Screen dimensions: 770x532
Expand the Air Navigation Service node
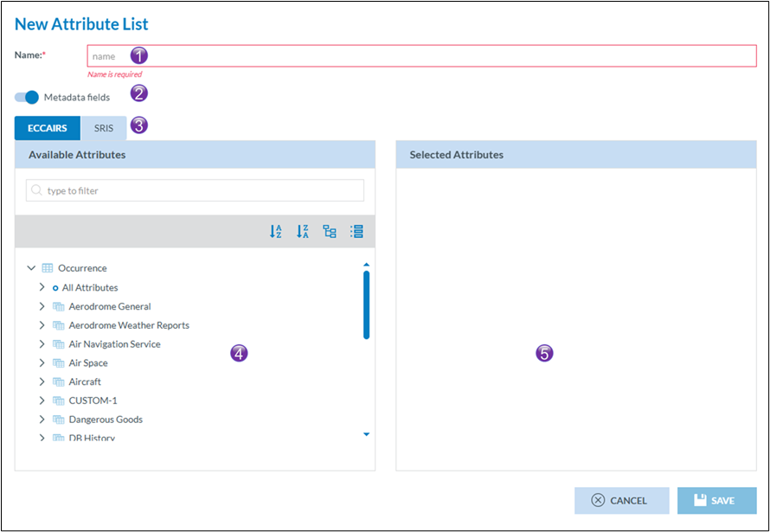click(x=42, y=344)
